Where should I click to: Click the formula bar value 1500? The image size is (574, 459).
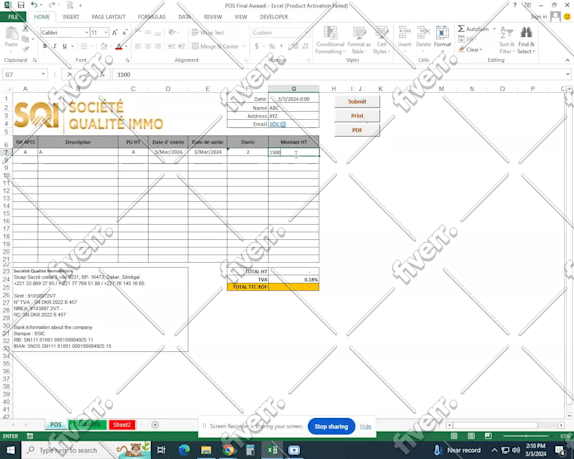tap(124, 75)
